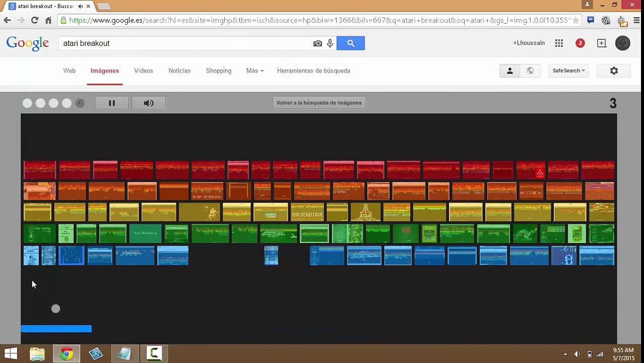
Task: Click the browser forward arrow
Action: pyautogui.click(x=21, y=20)
